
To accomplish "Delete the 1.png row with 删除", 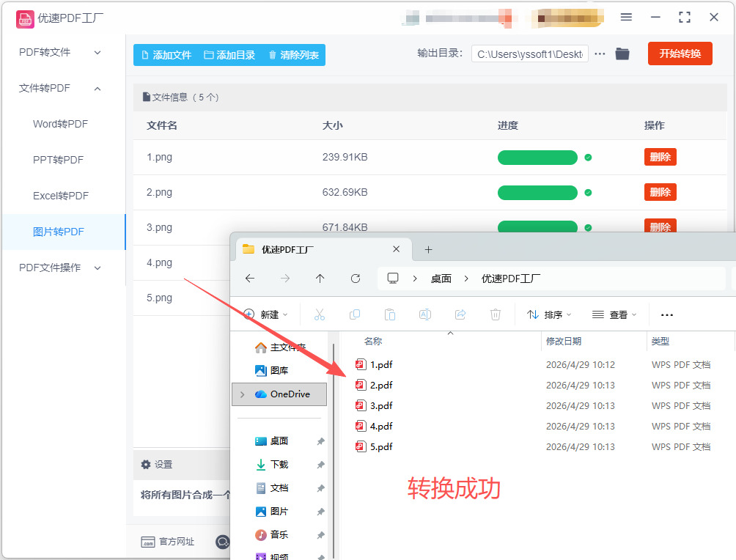I will (x=660, y=157).
